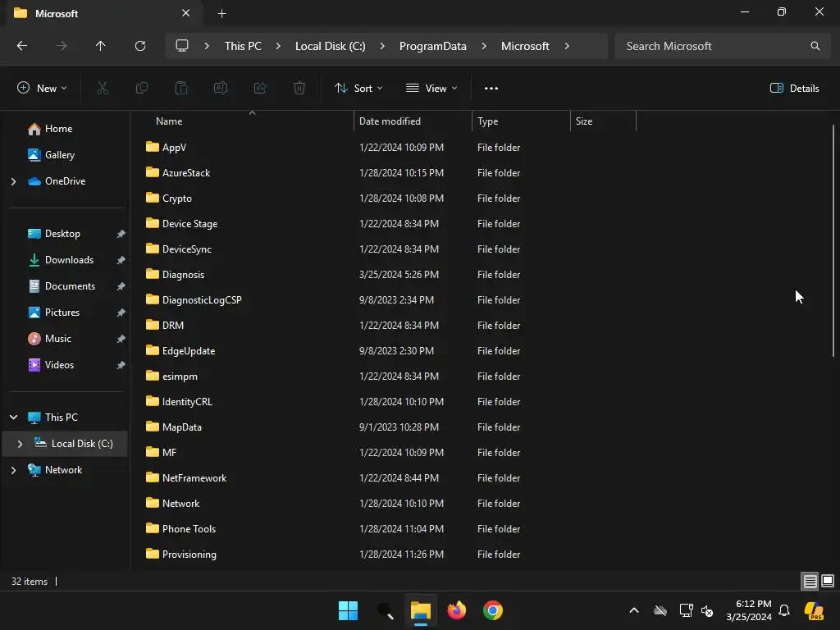Viewport: 840px width, 630px height.
Task: Open chevron after ProgramData breadcrumb
Action: click(x=484, y=46)
